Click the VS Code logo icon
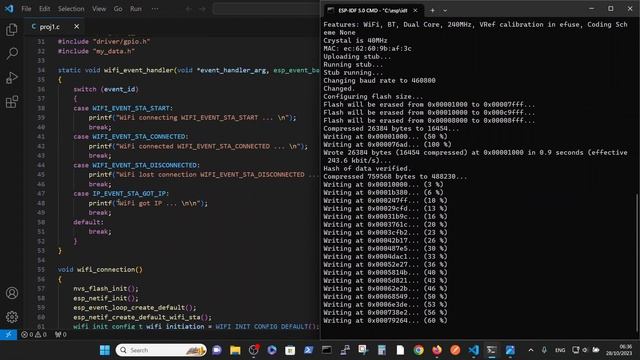Image resolution: width=640 pixels, height=360 pixels. tap(9, 9)
